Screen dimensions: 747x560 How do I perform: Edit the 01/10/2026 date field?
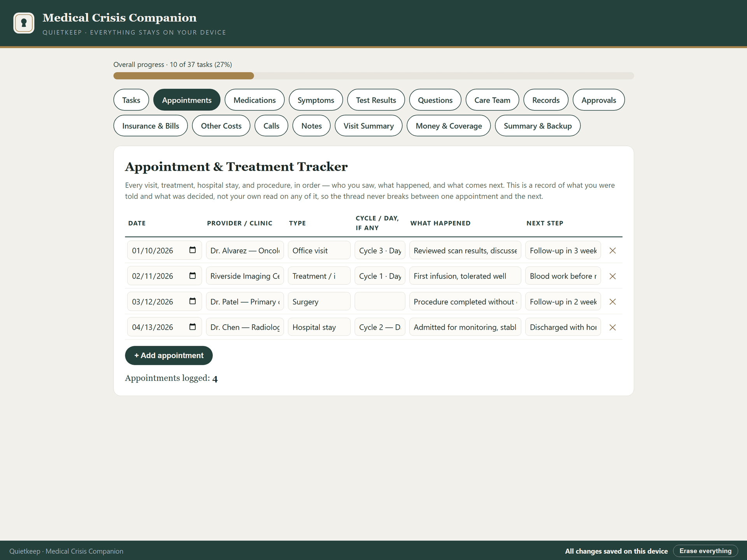click(x=164, y=250)
